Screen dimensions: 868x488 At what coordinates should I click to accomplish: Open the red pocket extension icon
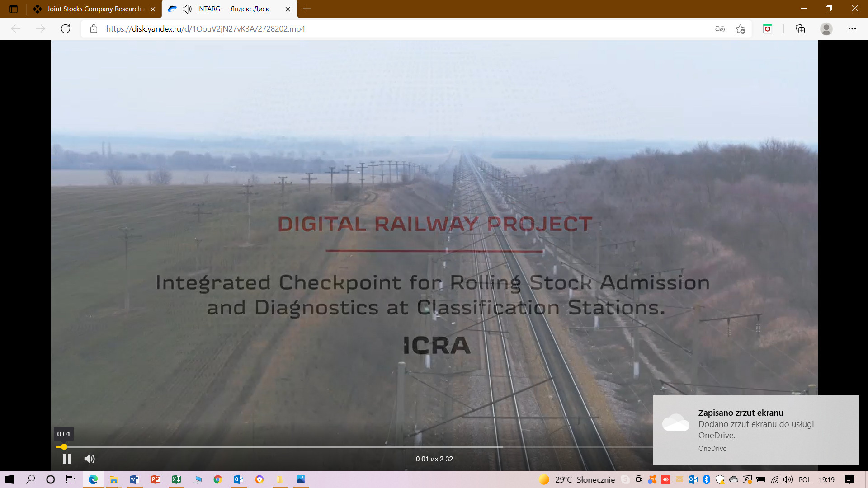point(767,29)
